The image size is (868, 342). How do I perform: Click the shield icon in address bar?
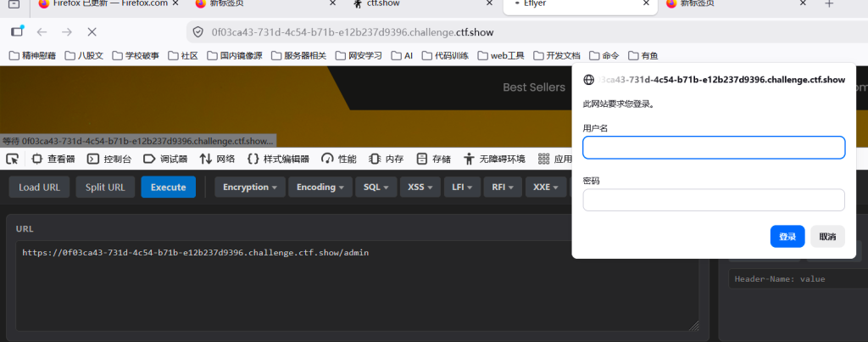198,32
